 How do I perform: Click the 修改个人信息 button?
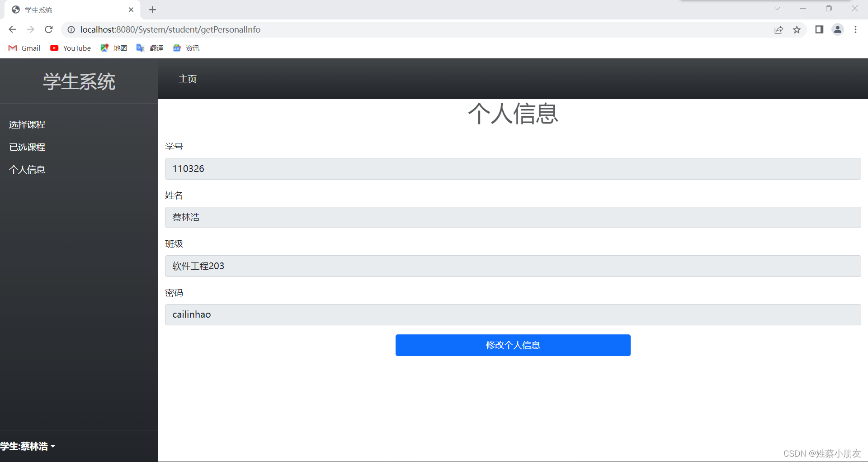coord(513,345)
